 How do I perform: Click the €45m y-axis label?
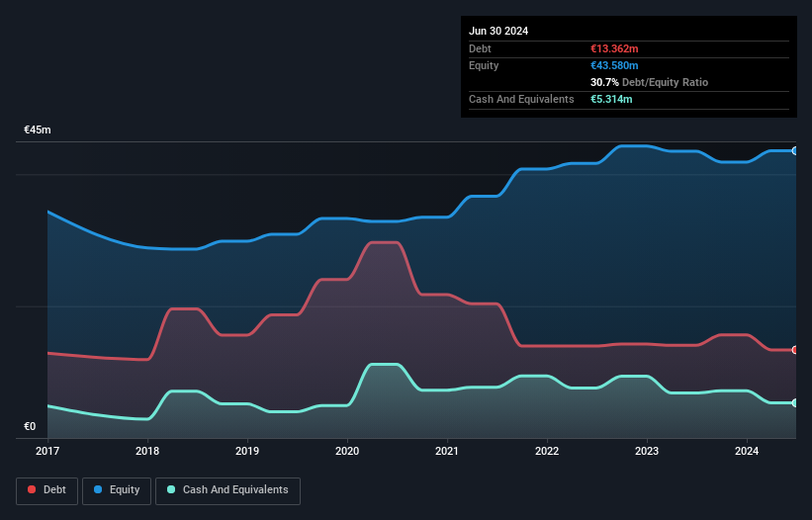point(38,130)
